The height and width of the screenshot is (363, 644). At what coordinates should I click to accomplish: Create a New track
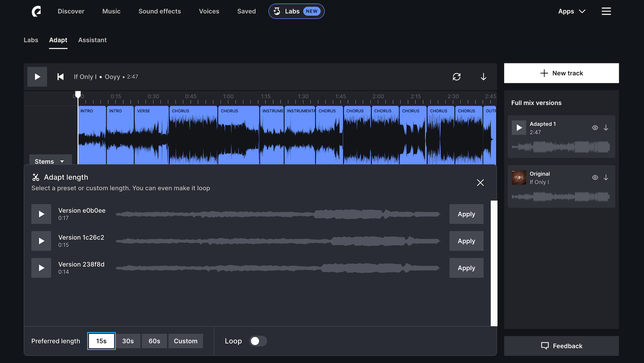click(x=561, y=73)
